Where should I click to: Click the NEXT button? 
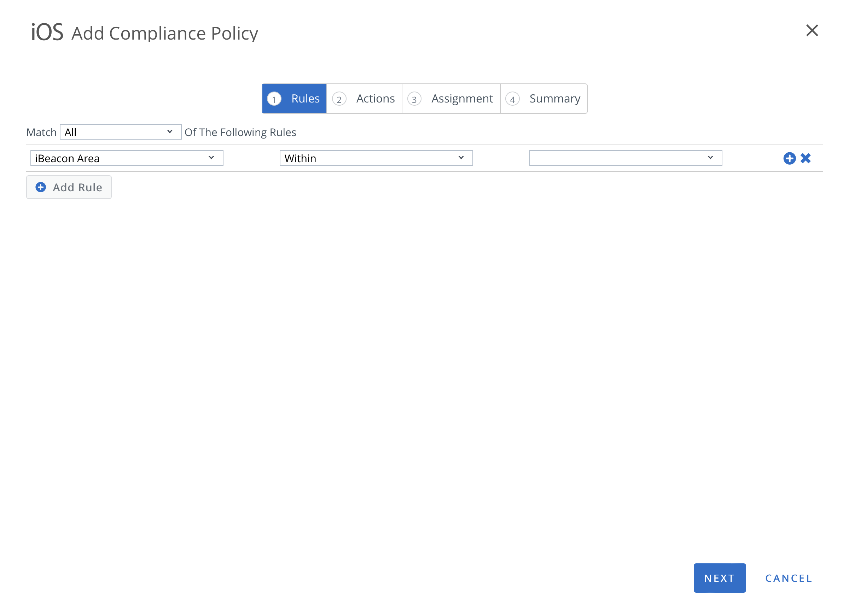point(719,577)
